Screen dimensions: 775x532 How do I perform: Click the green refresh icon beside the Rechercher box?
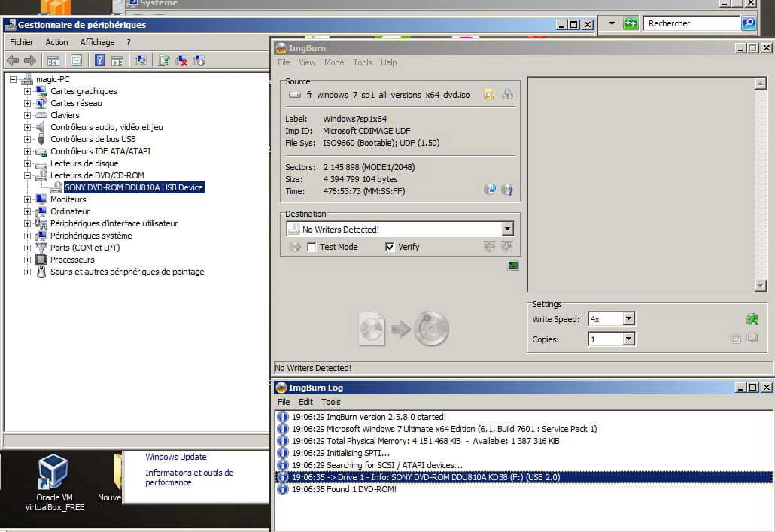(631, 23)
